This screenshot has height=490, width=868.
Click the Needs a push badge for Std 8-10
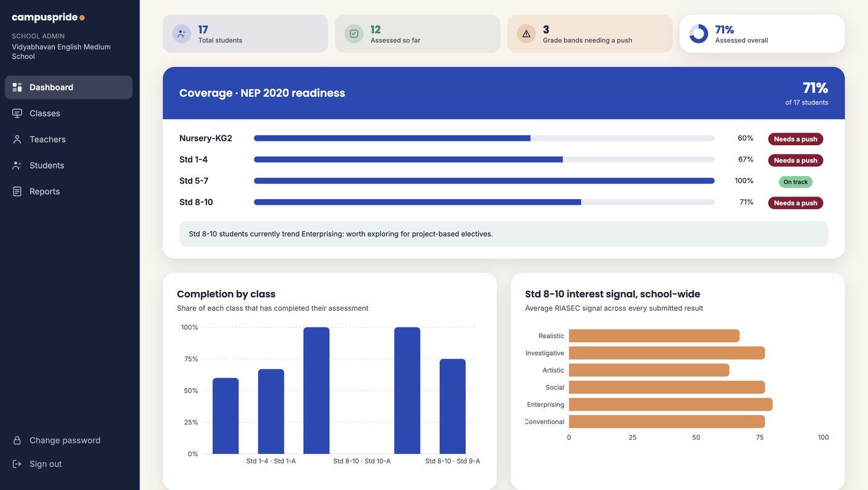(795, 203)
